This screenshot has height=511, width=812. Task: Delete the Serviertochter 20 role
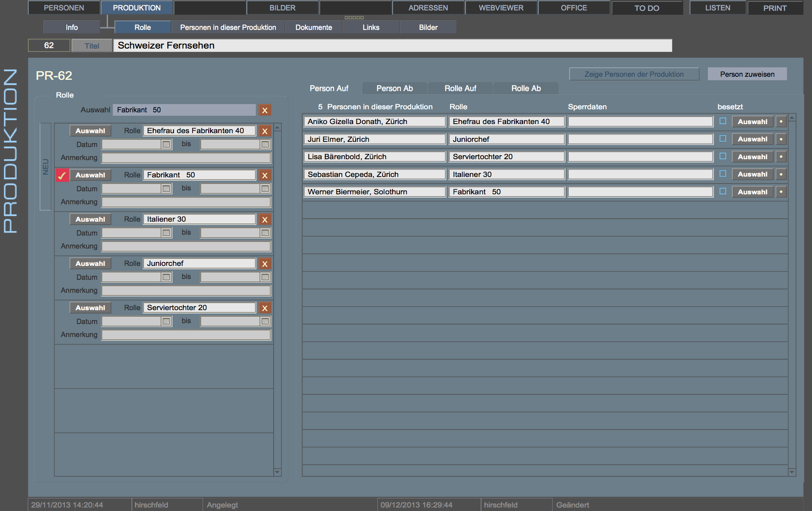[265, 308]
